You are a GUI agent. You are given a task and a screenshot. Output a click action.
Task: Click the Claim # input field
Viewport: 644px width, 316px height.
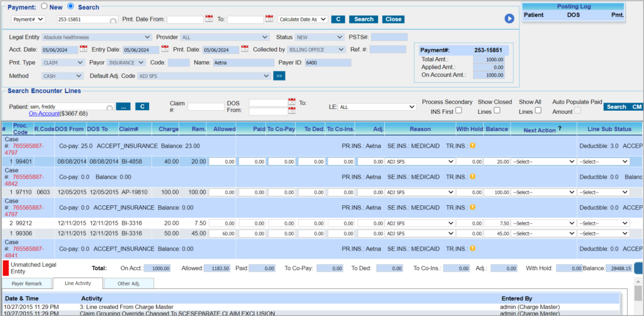pos(205,107)
